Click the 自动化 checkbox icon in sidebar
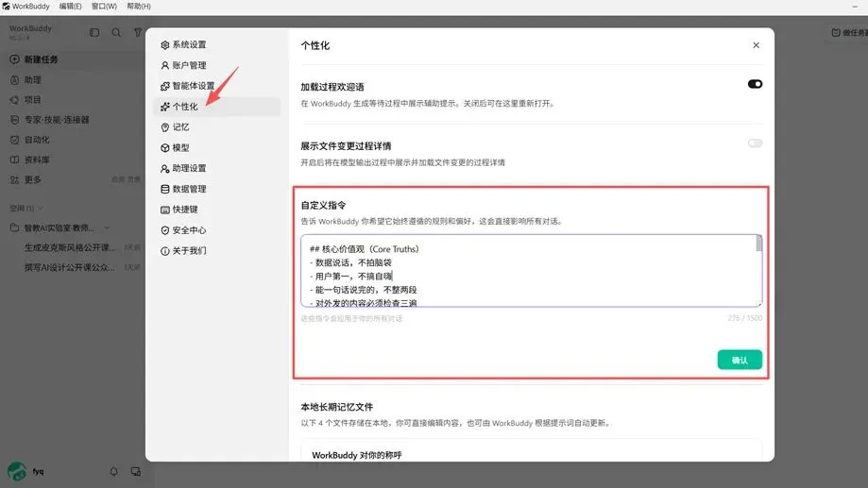 click(x=14, y=140)
